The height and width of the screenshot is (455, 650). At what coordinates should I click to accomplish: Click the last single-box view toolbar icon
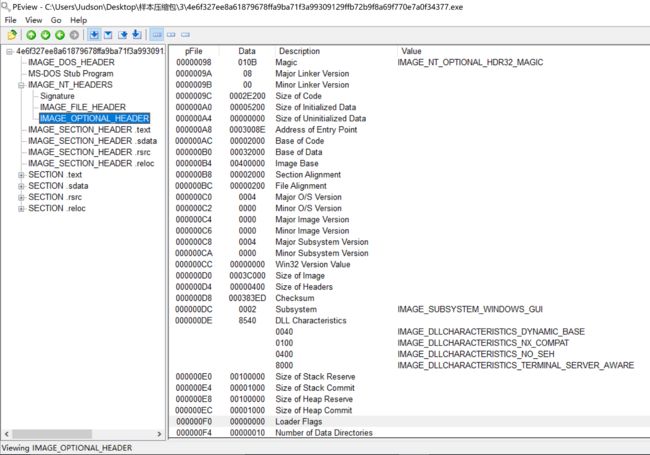tap(185, 35)
